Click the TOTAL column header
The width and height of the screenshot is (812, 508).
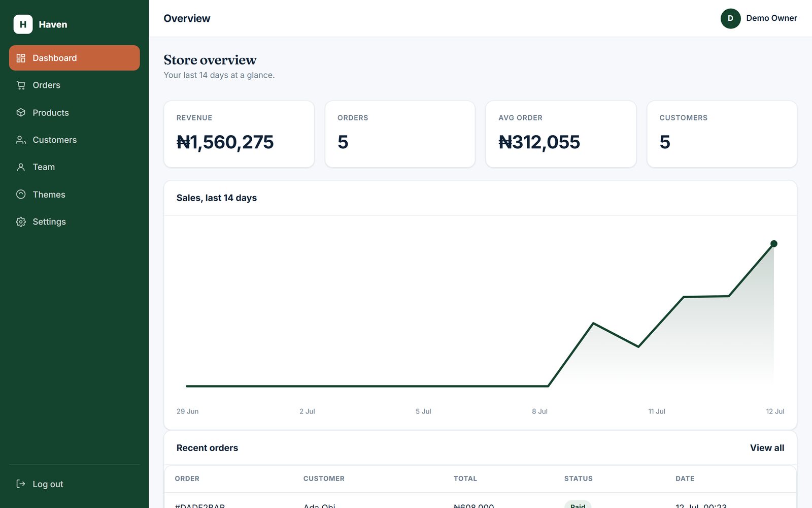465,479
